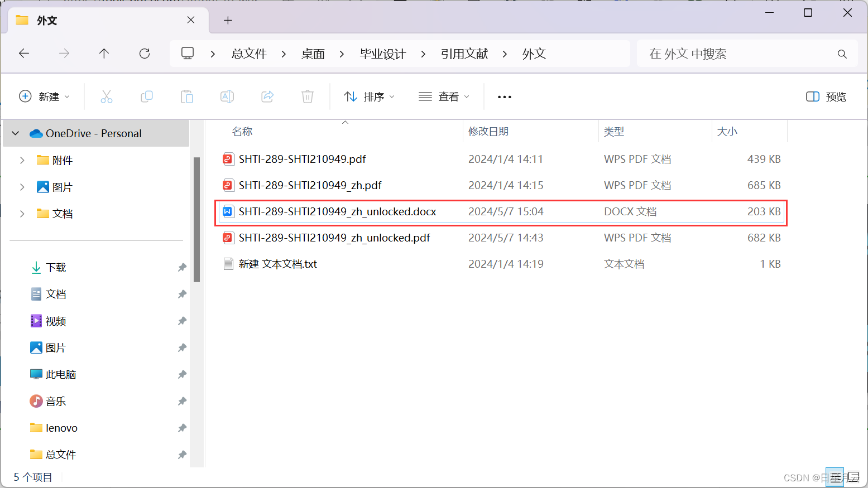Select file SHTI-289-SHTI210949.pdf
The width and height of the screenshot is (868, 488).
501,159
